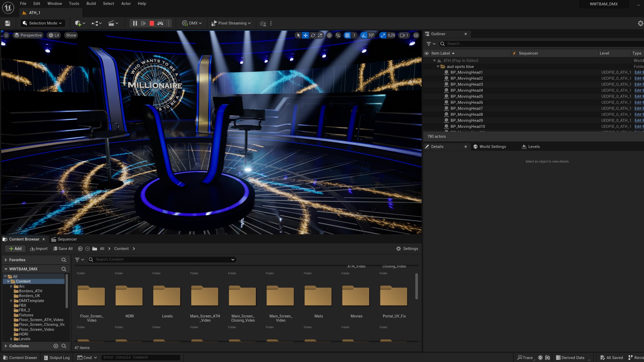This screenshot has height=362, width=644.
Task: Open the Blueprints dropdown in toolbar
Action: coord(97,23)
